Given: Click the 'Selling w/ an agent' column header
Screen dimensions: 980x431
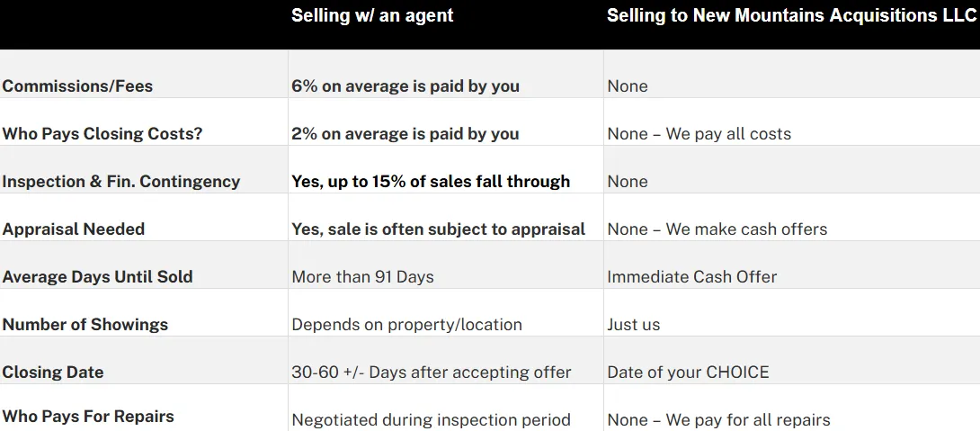Looking at the screenshot, I should tap(372, 15).
